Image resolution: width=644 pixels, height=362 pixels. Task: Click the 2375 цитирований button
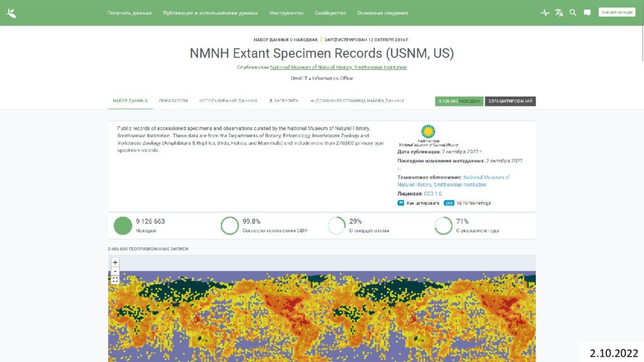click(510, 101)
